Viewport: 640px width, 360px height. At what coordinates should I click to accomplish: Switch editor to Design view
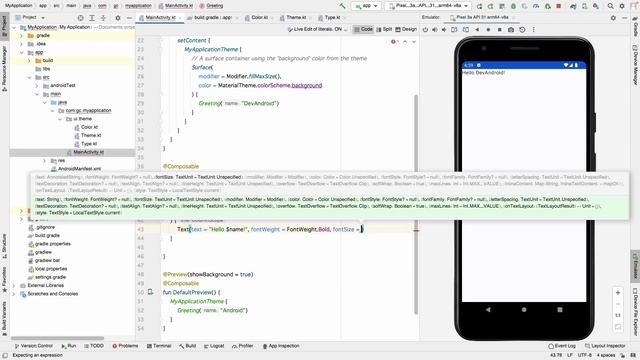coord(406,29)
